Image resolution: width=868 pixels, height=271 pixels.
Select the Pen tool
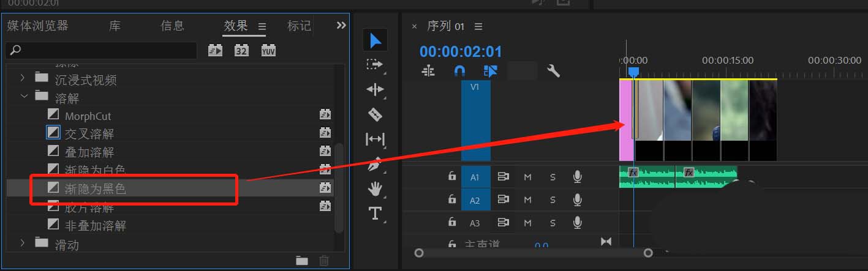point(375,164)
